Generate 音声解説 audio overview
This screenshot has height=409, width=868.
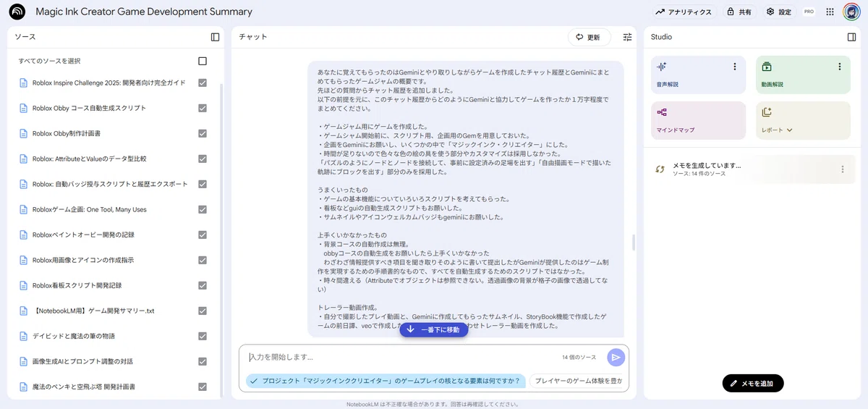[x=698, y=75]
